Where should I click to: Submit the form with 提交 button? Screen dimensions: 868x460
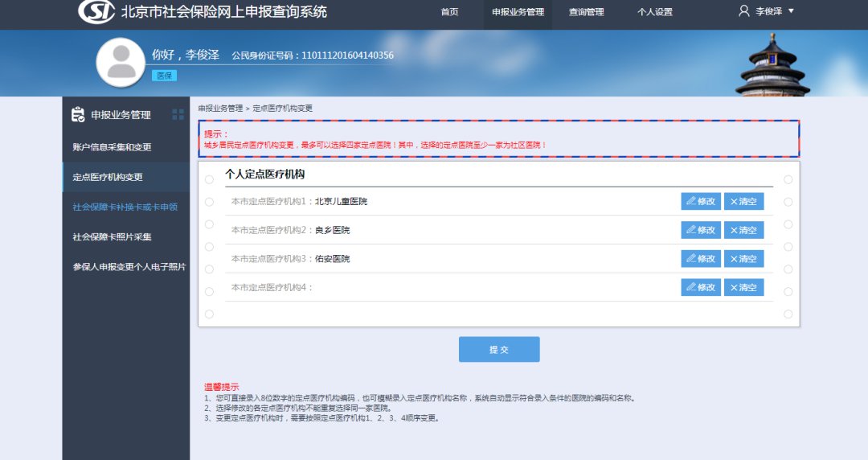point(499,350)
